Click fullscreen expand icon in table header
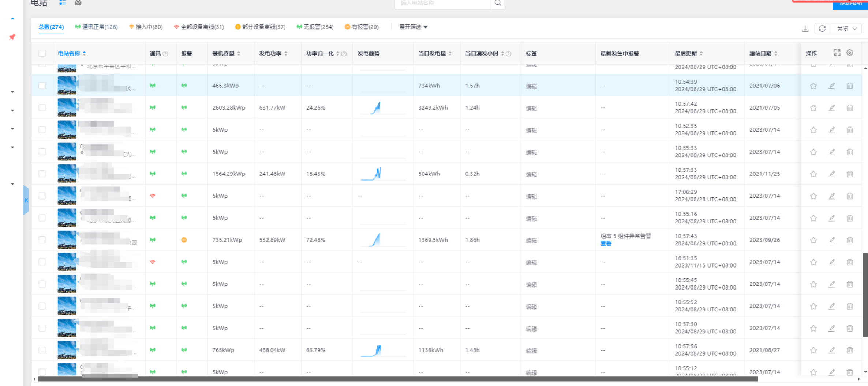Viewport: 868px width, 386px height. click(x=837, y=53)
